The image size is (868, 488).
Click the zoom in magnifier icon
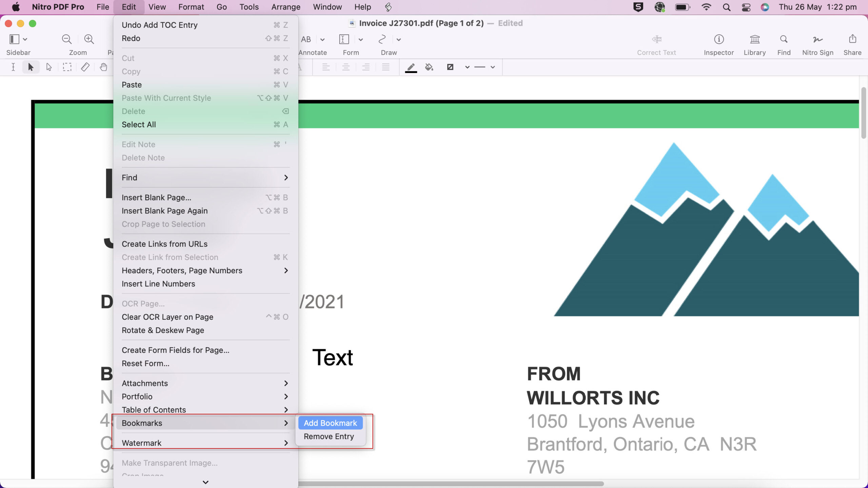click(89, 39)
